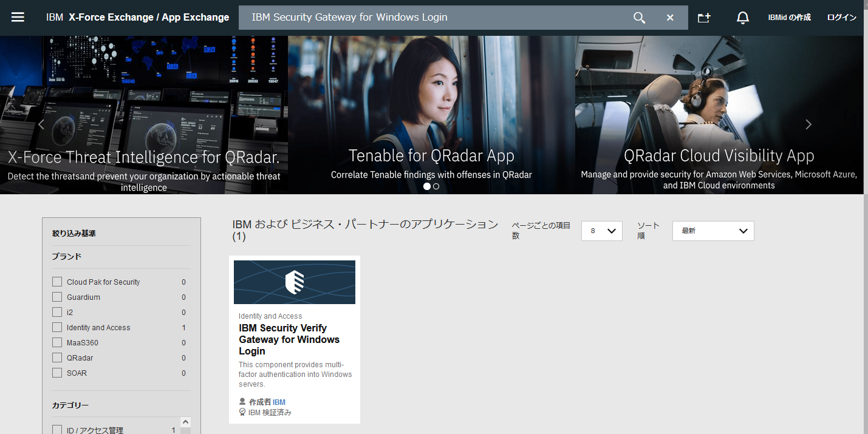Viewport: 868px width, 434px height.
Task: Click the category list scroll up arrow
Action: click(x=186, y=422)
